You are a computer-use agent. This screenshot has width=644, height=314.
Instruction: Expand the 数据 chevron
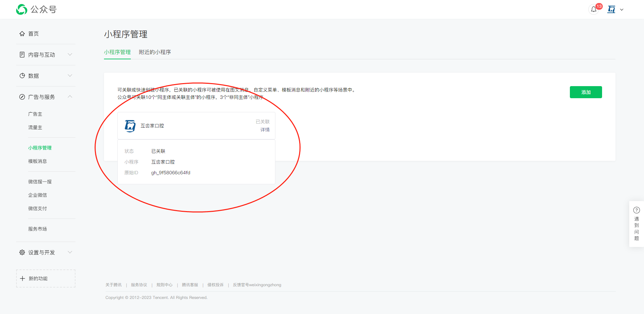click(70, 75)
